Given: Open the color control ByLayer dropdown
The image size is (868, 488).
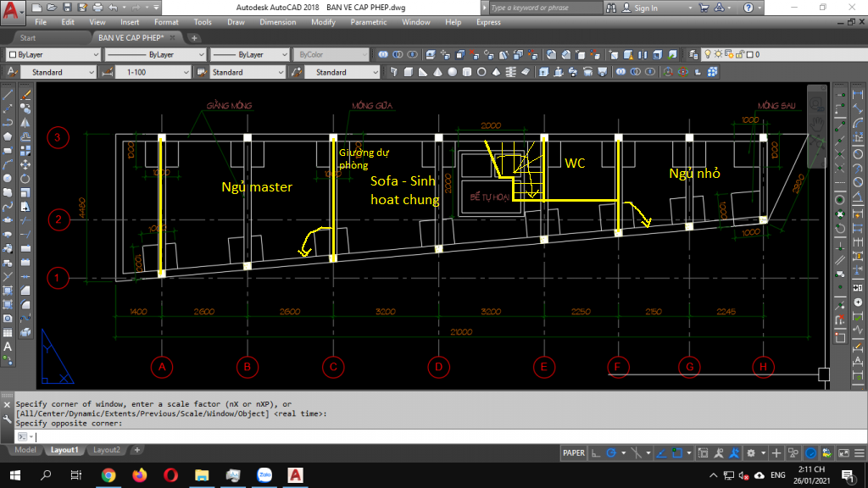Looking at the screenshot, I should (53, 54).
